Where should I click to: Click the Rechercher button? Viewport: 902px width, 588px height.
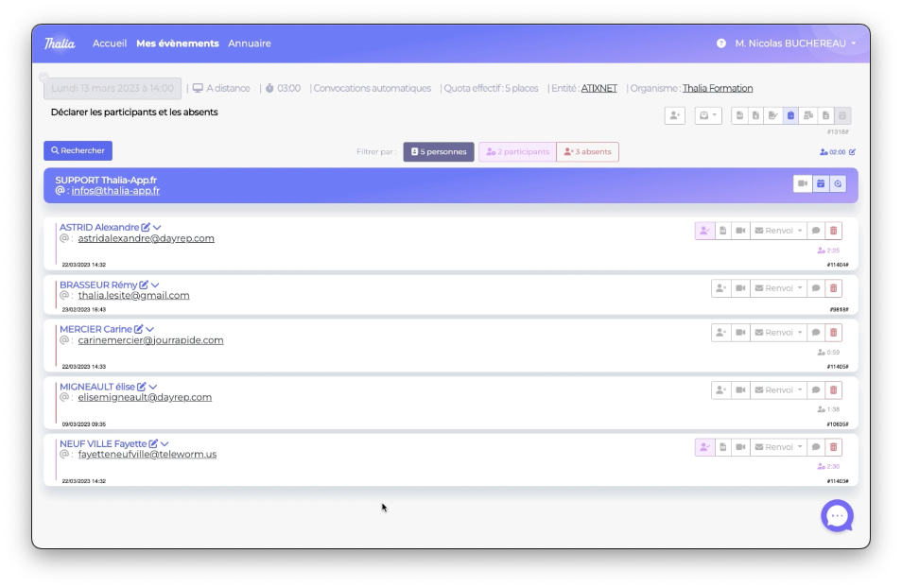point(78,150)
